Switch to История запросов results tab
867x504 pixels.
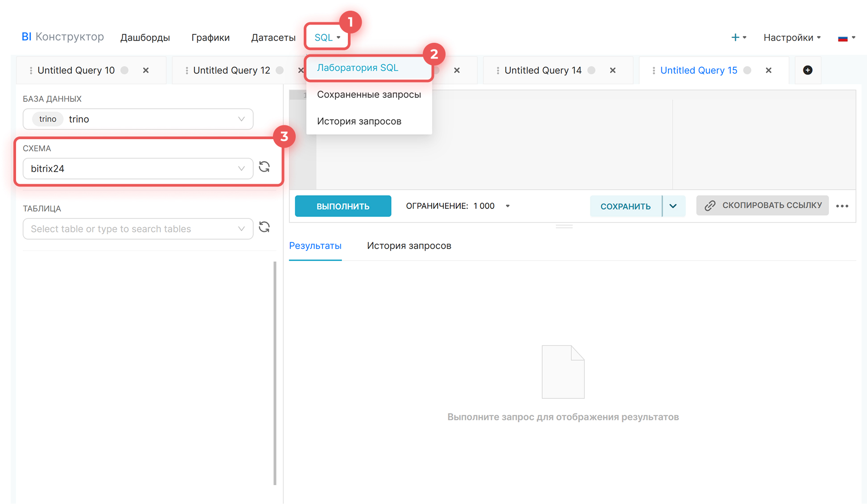coord(409,246)
